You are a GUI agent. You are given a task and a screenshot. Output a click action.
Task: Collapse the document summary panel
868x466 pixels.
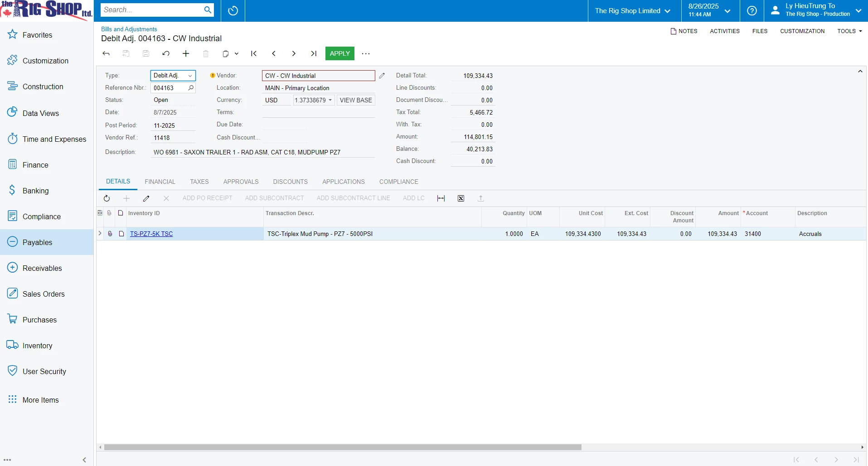coord(860,72)
